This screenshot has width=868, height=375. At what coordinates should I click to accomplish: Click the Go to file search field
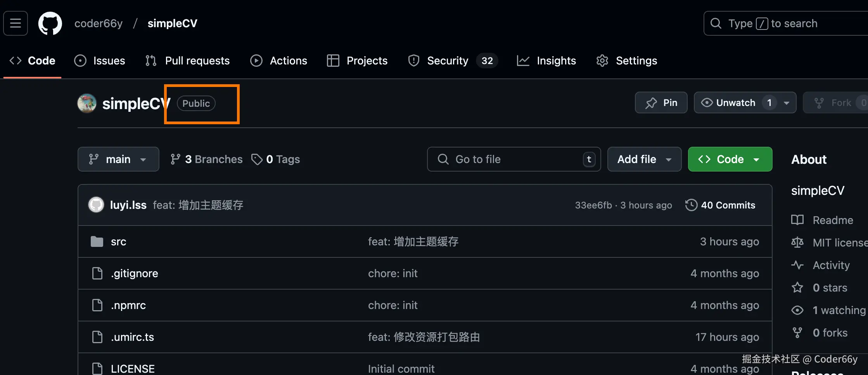click(x=514, y=159)
